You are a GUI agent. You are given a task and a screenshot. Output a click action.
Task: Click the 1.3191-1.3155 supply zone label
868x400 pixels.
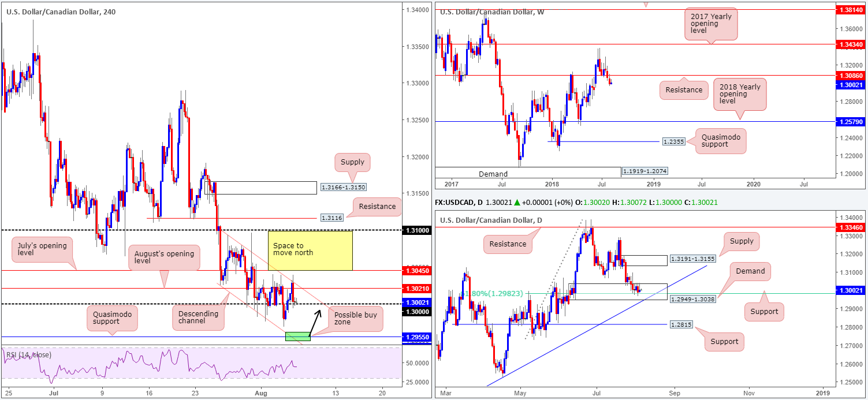point(692,260)
